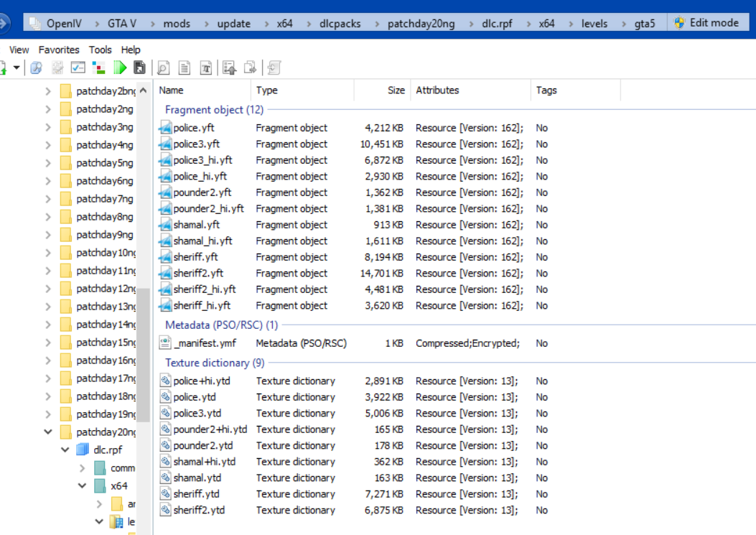
Task: Click the folder tree vertical scrollbar thumb
Action: 144,352
